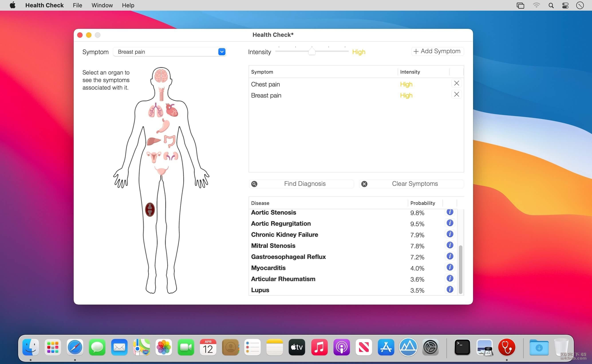Select the Gastroesophageal Reflux row
The height and width of the screenshot is (364, 592).
(353, 257)
